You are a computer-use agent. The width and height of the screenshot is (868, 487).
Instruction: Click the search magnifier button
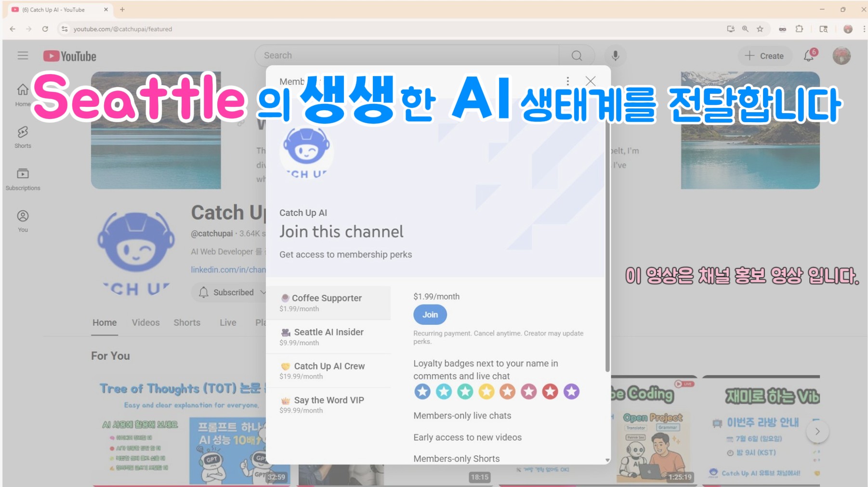[x=577, y=56]
